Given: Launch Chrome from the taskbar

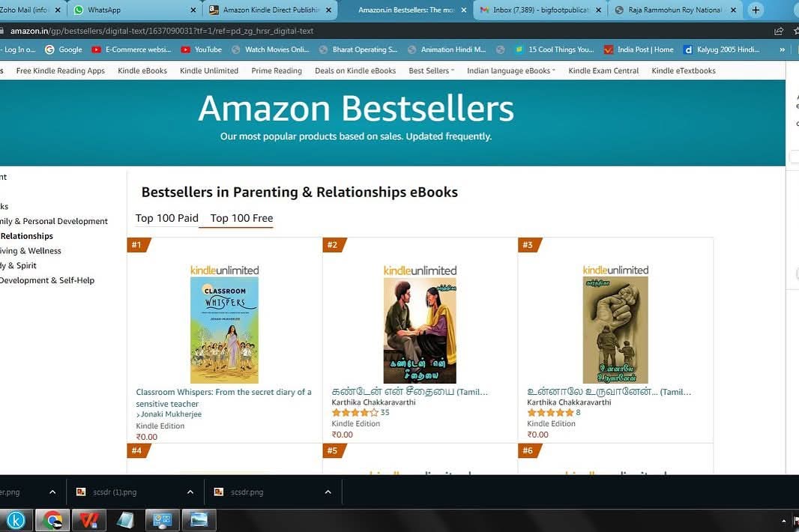Looking at the screenshot, I should tap(52, 520).
